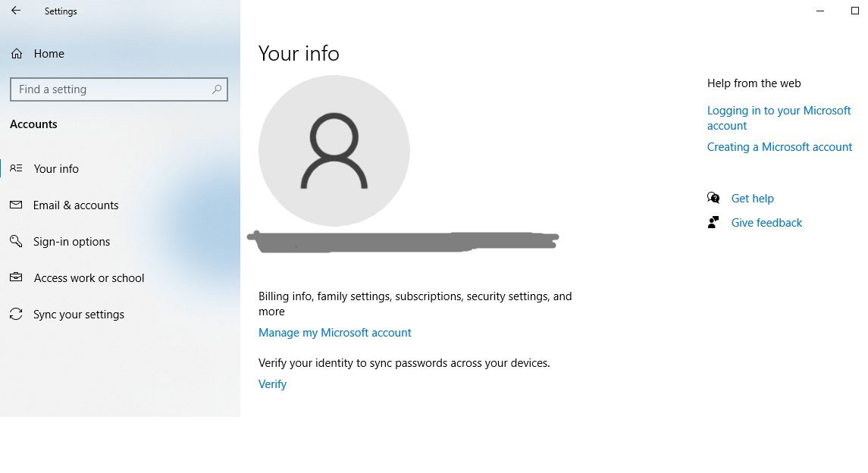868x473 pixels.
Task: Click the Get help link
Action: click(x=752, y=198)
